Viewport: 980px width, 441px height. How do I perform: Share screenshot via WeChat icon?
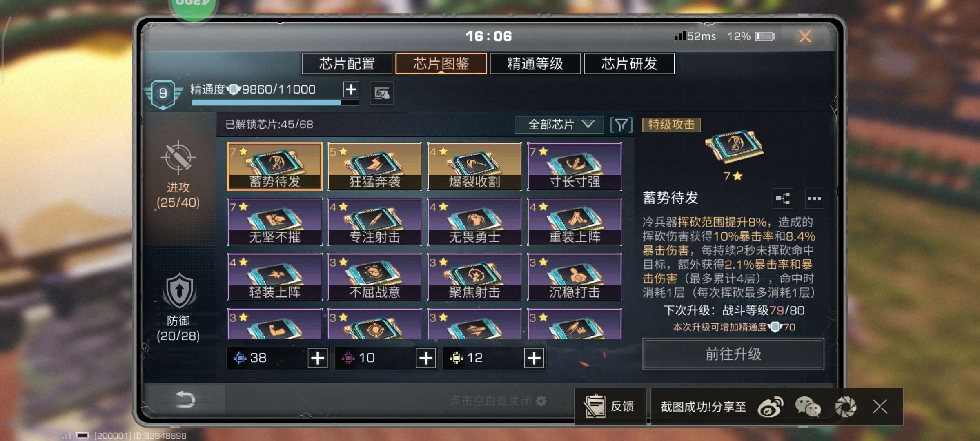tap(808, 407)
